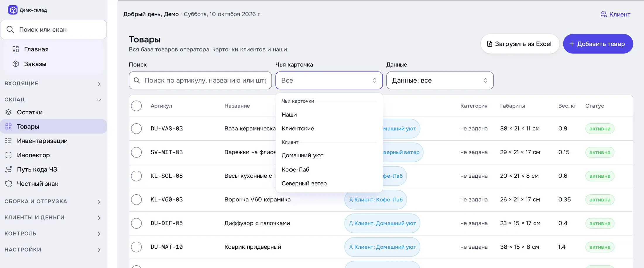Select the row checkbox for KL-V60-03
The width and height of the screenshot is (644, 268).
pyautogui.click(x=136, y=200)
